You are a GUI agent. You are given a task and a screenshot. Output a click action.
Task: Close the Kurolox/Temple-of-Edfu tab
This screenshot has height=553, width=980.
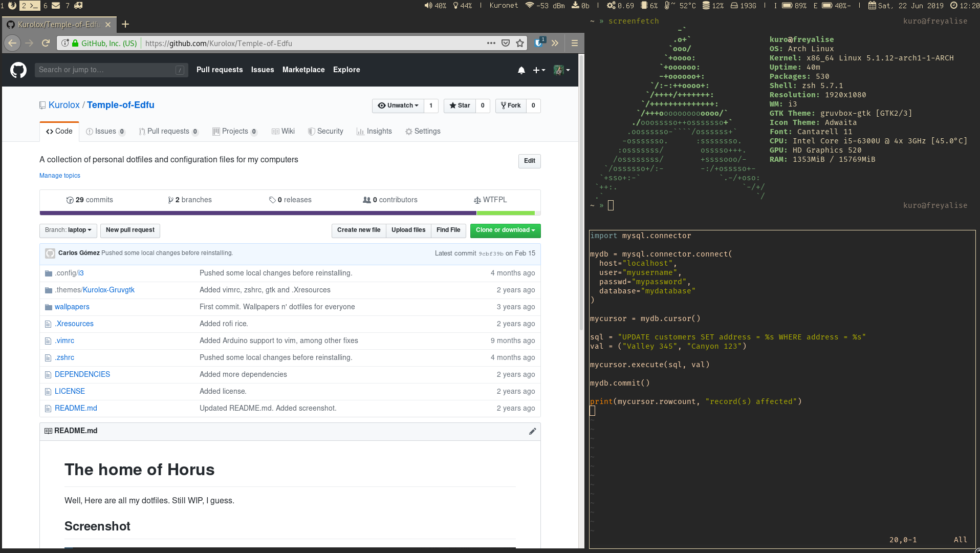pyautogui.click(x=108, y=25)
